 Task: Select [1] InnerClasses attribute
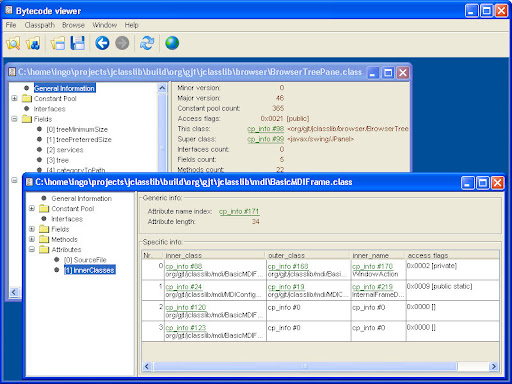[x=89, y=270]
